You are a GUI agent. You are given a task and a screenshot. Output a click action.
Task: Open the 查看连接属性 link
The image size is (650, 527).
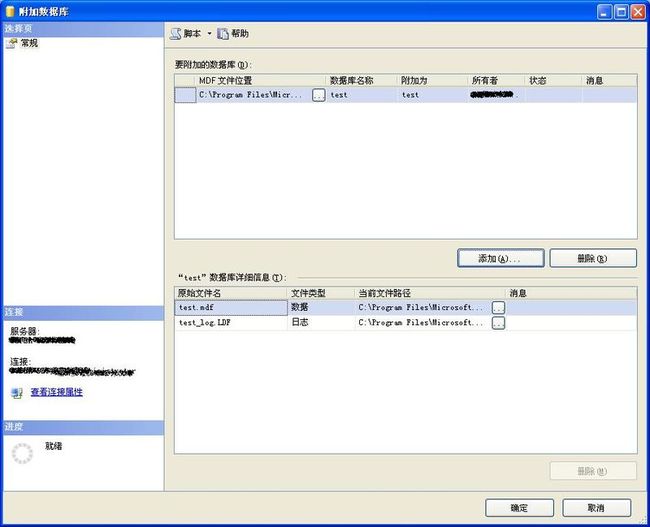pyautogui.click(x=57, y=392)
